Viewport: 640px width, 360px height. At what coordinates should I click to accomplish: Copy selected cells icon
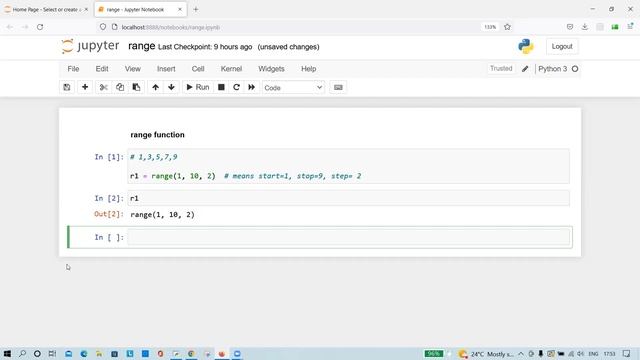click(120, 87)
